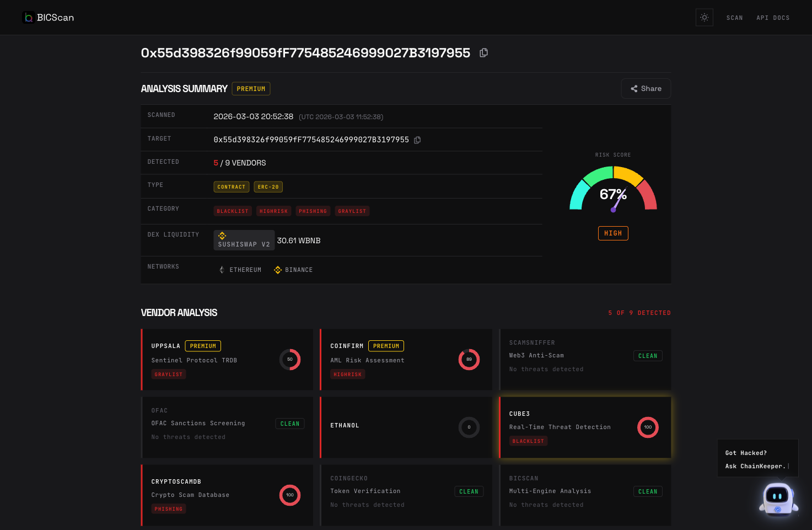Screen dimensions: 812x530
Task: Click the HIGH risk level indicator
Action: [613, 233]
